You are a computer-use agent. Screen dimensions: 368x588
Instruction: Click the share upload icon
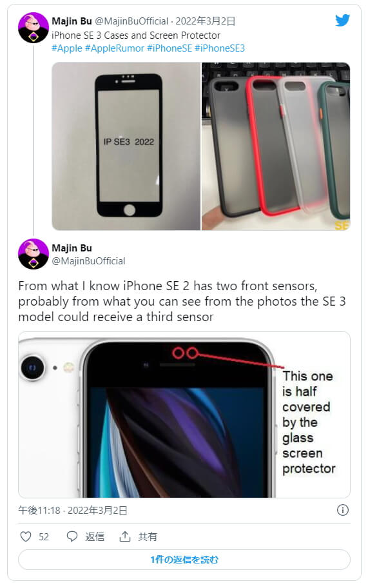[125, 536]
